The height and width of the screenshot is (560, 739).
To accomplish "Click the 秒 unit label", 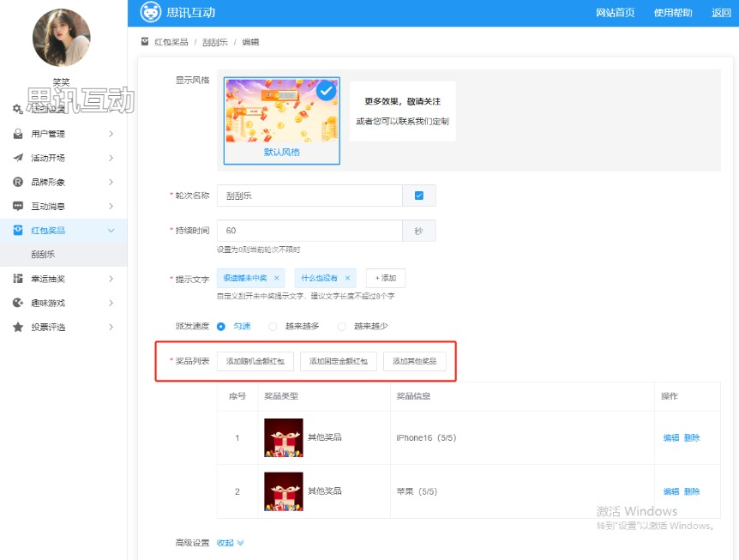I will coord(419,231).
